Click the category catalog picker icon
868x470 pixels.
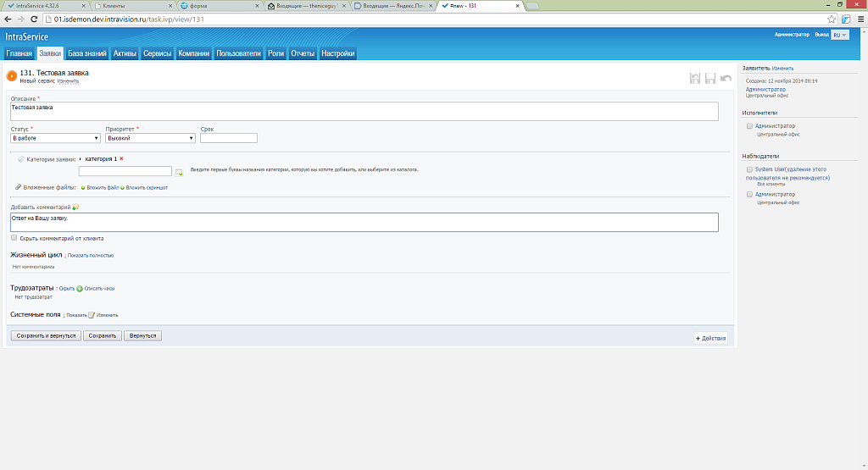tap(179, 172)
